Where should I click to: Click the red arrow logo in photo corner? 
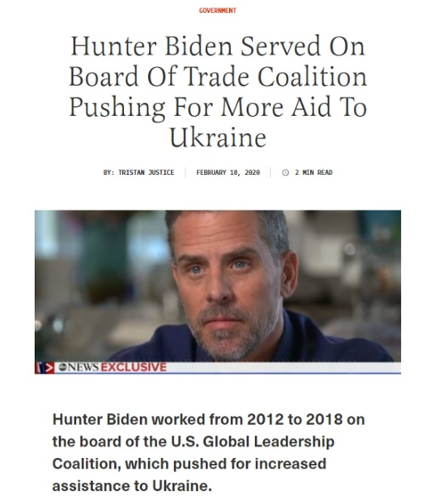pyautogui.click(x=45, y=368)
